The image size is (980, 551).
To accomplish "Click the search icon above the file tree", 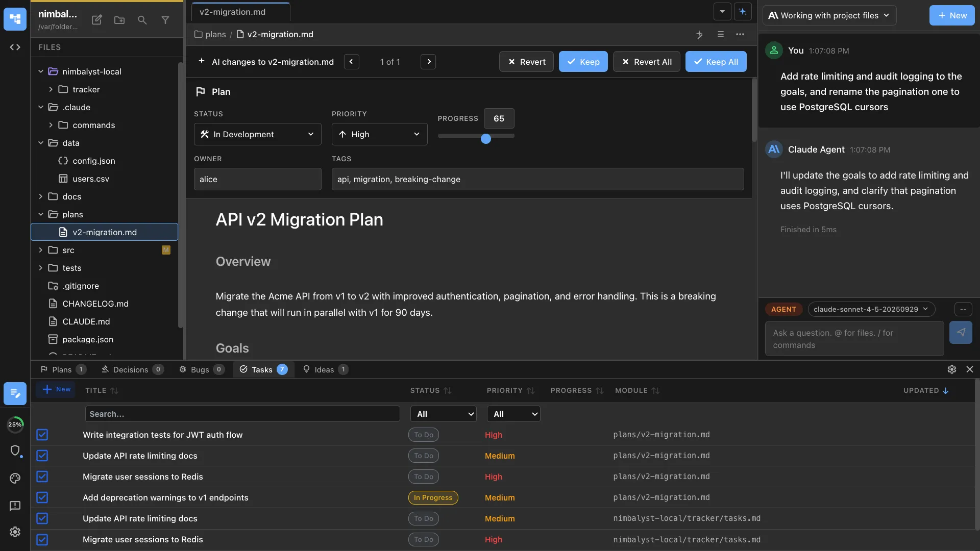I will tap(142, 20).
